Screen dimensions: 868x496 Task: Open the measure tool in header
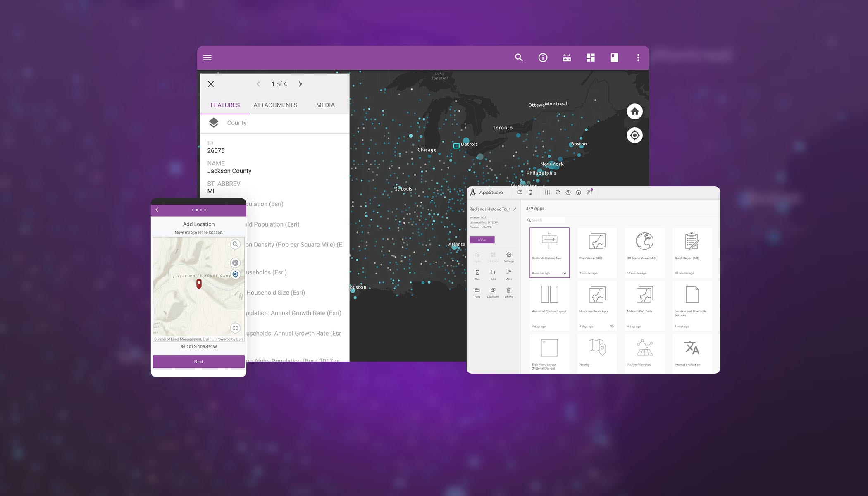pos(567,57)
